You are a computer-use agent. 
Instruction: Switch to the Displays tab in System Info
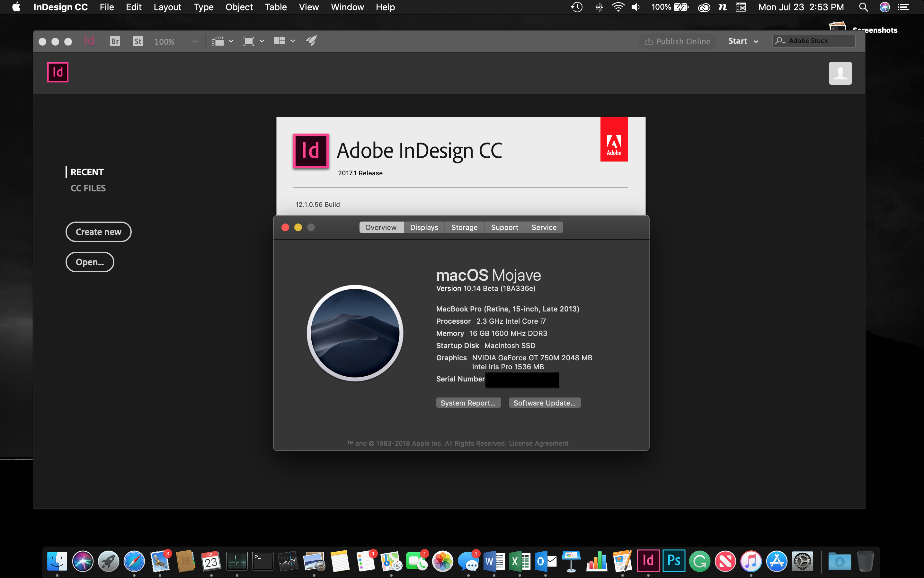point(424,227)
